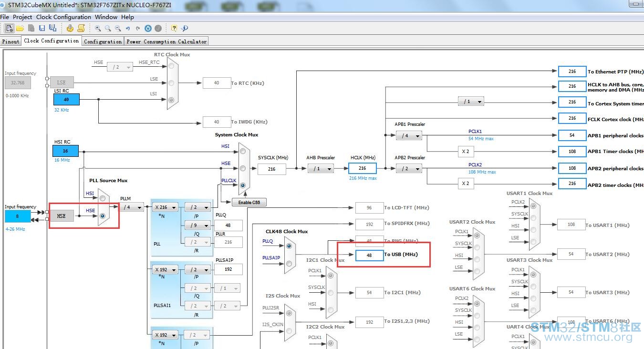This screenshot has height=349, width=644.
Task: Click the Enable CSS button
Action: click(x=249, y=202)
